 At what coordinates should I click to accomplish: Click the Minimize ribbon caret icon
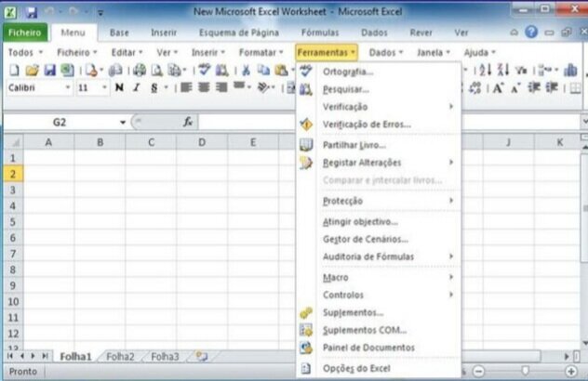point(514,33)
